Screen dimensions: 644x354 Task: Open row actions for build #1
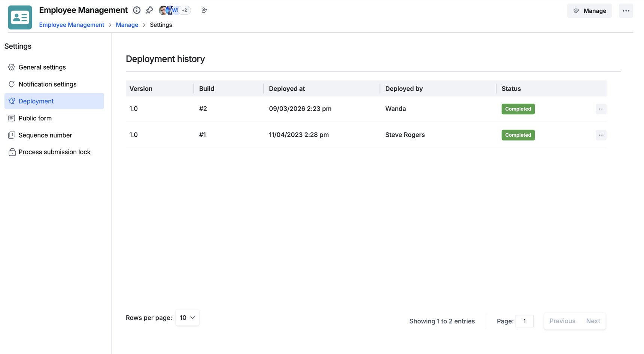(601, 135)
